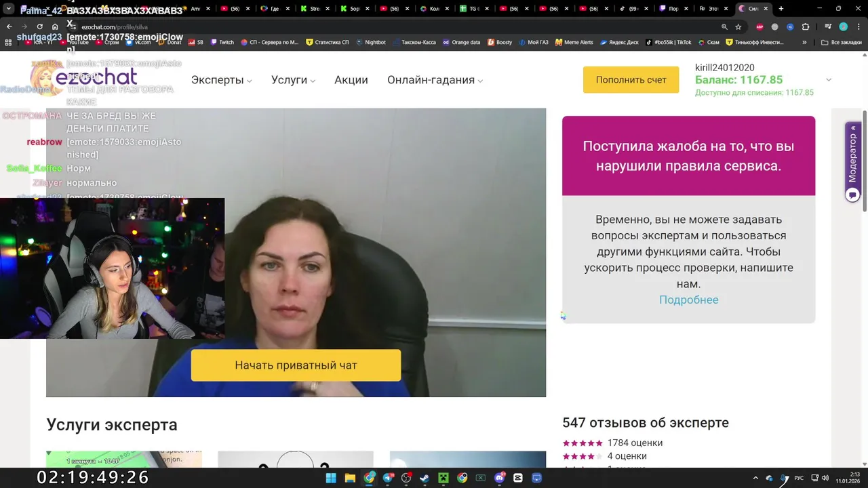Viewport: 868px width, 488px height.
Task: Zoom indicator icon in the address bar
Action: tap(724, 27)
